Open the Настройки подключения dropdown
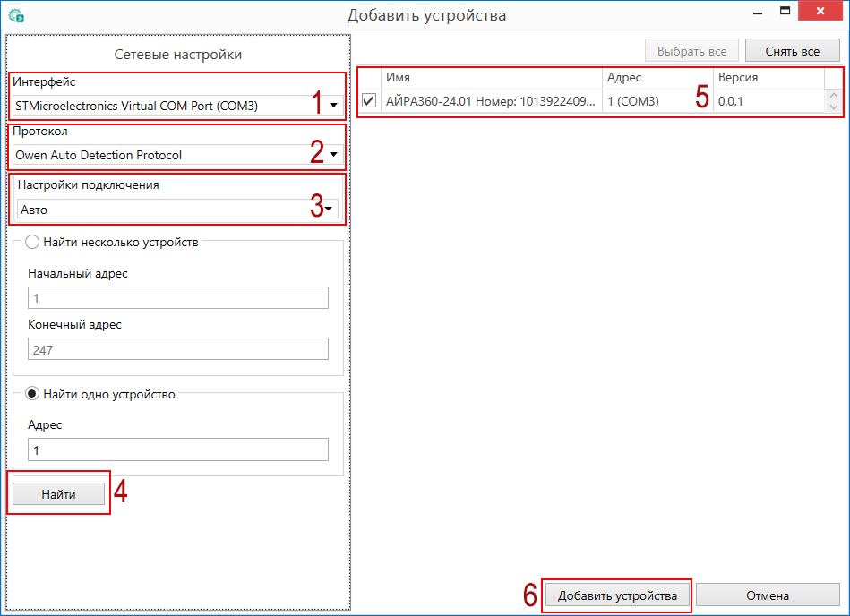Screen dimensions: 850x616 [331, 210]
